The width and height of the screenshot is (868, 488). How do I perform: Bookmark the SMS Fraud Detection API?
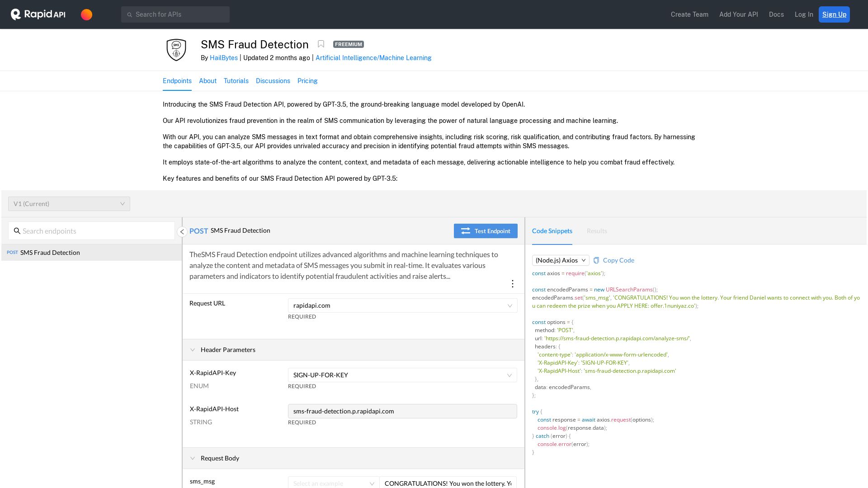[x=321, y=44]
